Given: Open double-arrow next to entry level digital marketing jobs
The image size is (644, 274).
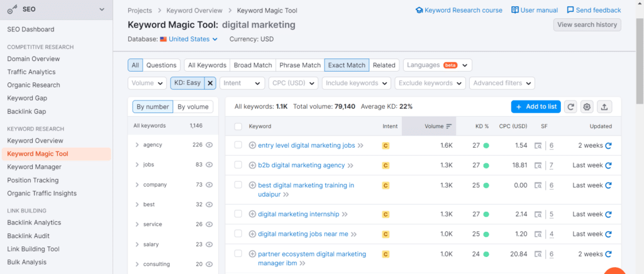Looking at the screenshot, I should (360, 146).
